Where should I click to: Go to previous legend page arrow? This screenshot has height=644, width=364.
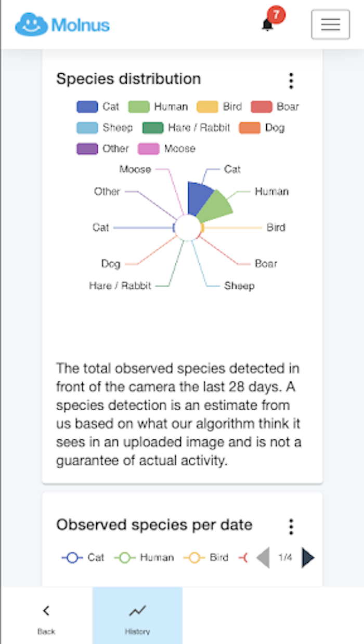[x=263, y=558]
